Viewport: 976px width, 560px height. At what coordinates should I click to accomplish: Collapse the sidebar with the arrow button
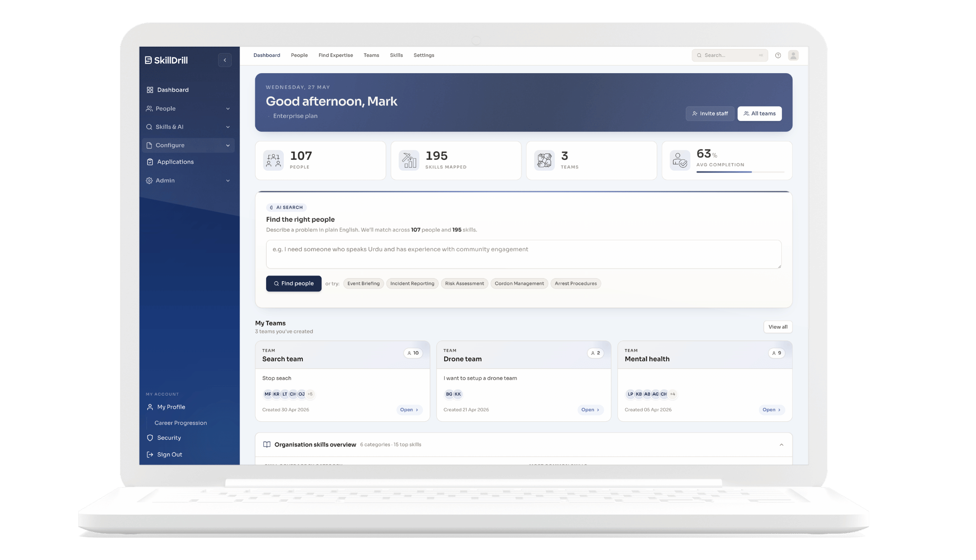point(225,60)
